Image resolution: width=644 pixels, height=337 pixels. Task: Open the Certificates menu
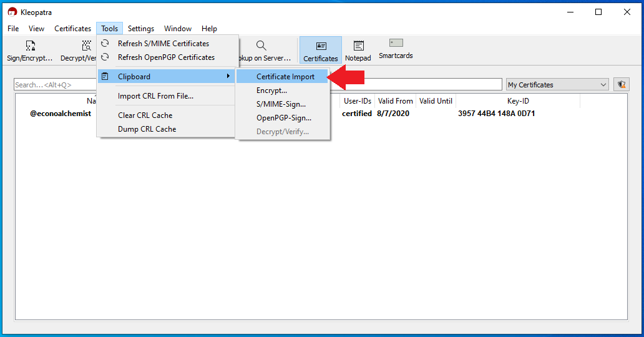click(72, 28)
